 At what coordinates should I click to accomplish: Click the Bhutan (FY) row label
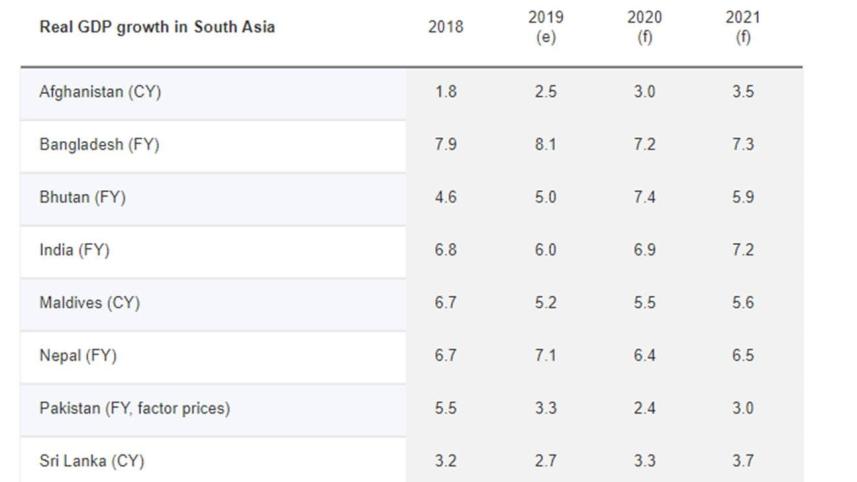pos(83,197)
